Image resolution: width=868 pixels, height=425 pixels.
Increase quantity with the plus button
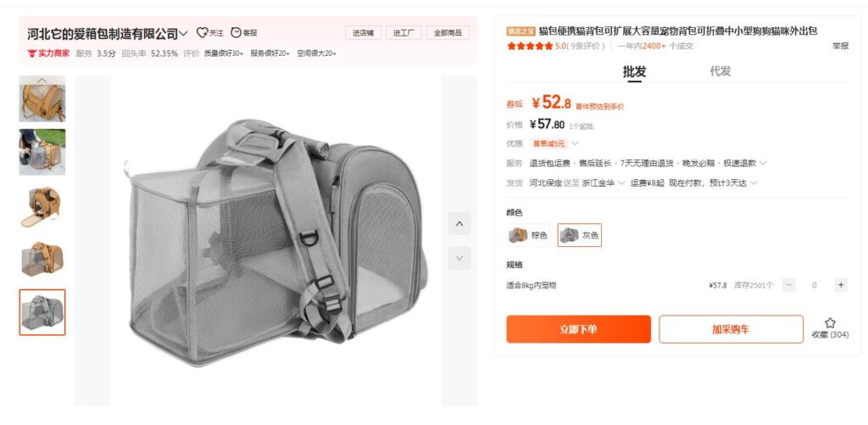(841, 285)
